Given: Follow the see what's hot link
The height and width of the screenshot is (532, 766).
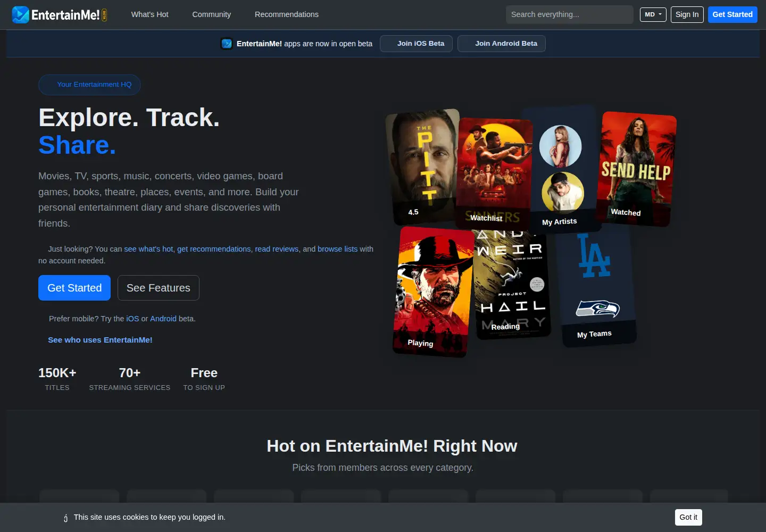Looking at the screenshot, I should pyautogui.click(x=148, y=249).
